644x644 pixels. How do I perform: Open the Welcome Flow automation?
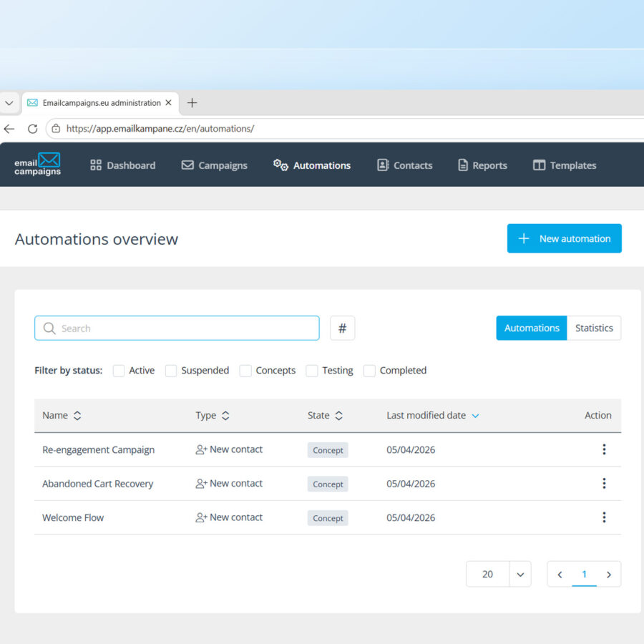(73, 517)
